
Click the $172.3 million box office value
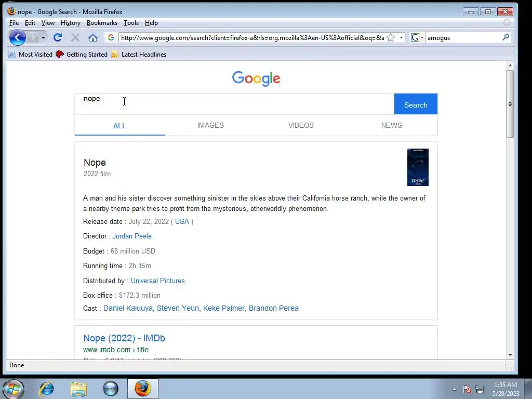139,295
